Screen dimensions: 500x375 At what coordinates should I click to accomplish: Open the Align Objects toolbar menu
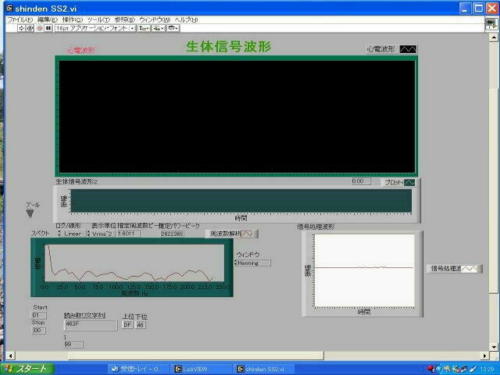click(x=144, y=28)
